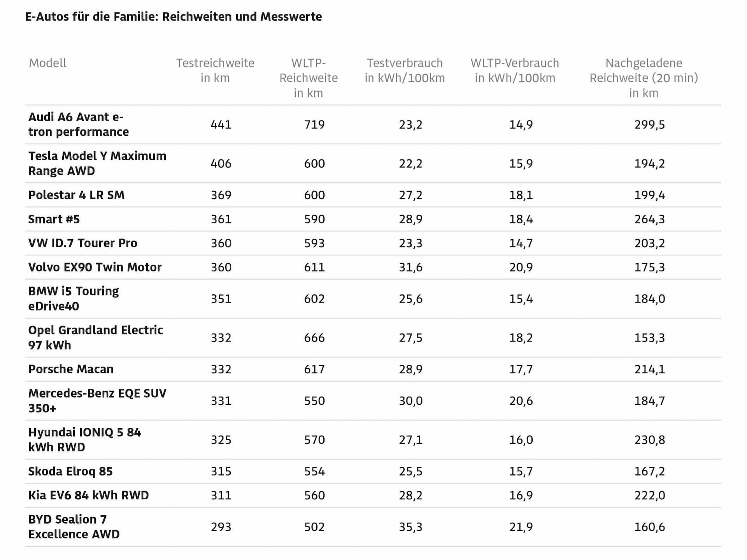Click the Testverbrauch in kWh/100km header
The width and height of the screenshot is (747, 560).
[x=405, y=70]
